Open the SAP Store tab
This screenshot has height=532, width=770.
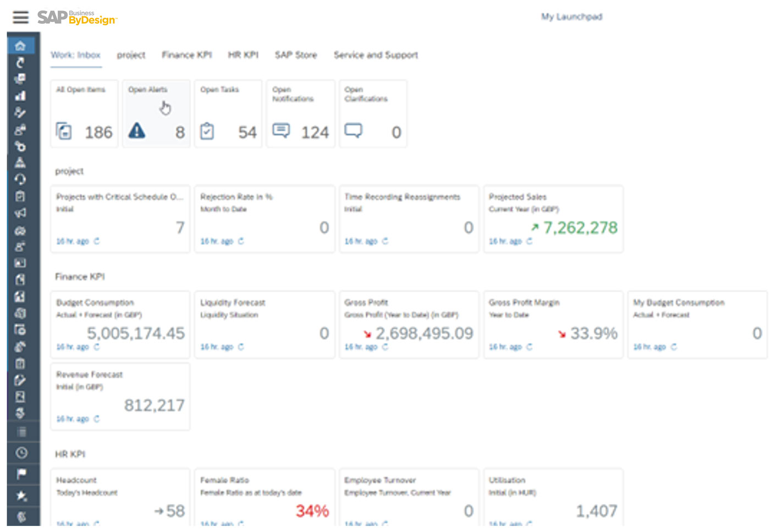(296, 55)
